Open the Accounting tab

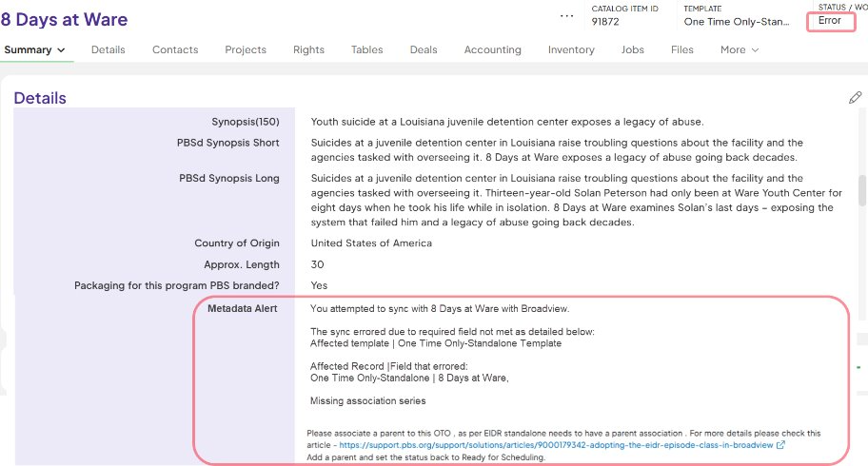[x=493, y=49]
